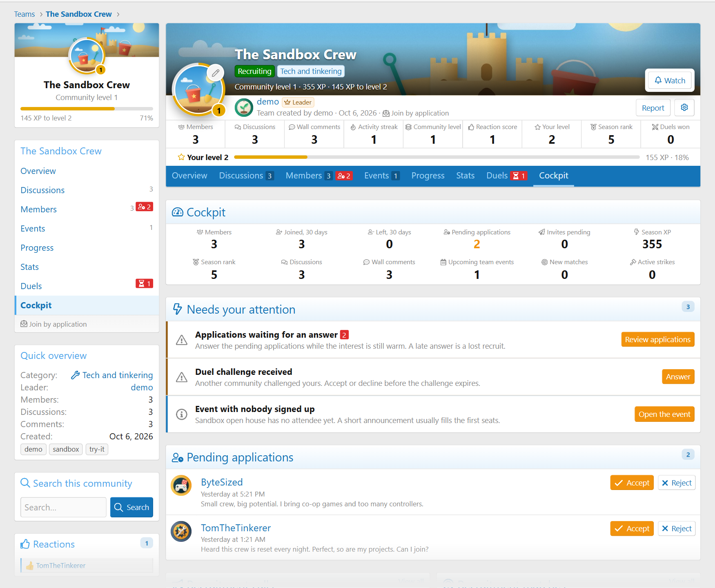Click the pencil edit avatar icon
The image size is (715, 588).
216,73
